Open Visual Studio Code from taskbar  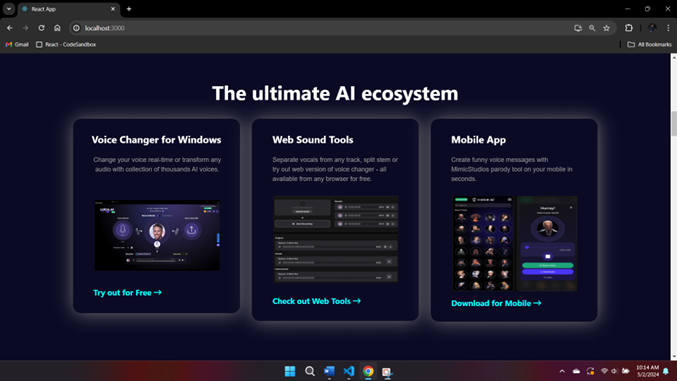pyautogui.click(x=348, y=371)
